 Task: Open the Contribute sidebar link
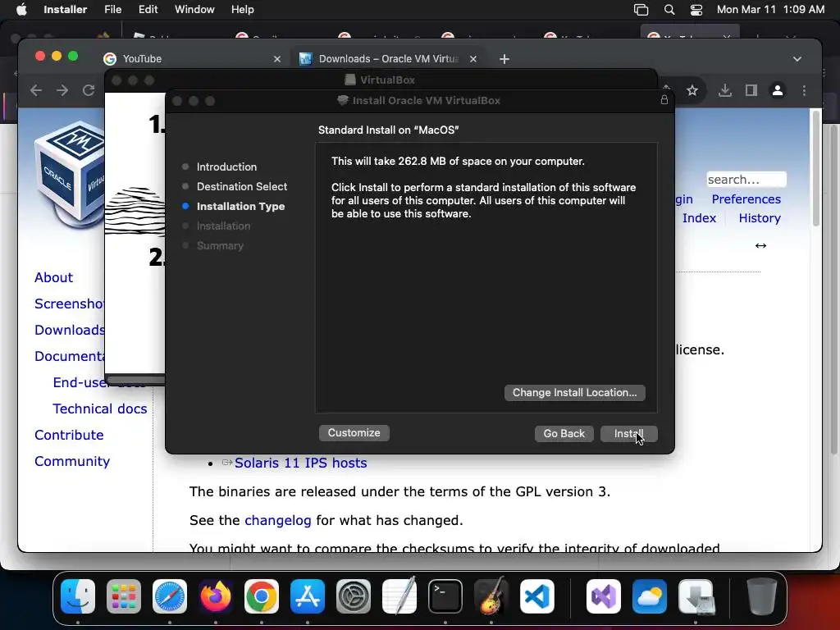tap(69, 435)
